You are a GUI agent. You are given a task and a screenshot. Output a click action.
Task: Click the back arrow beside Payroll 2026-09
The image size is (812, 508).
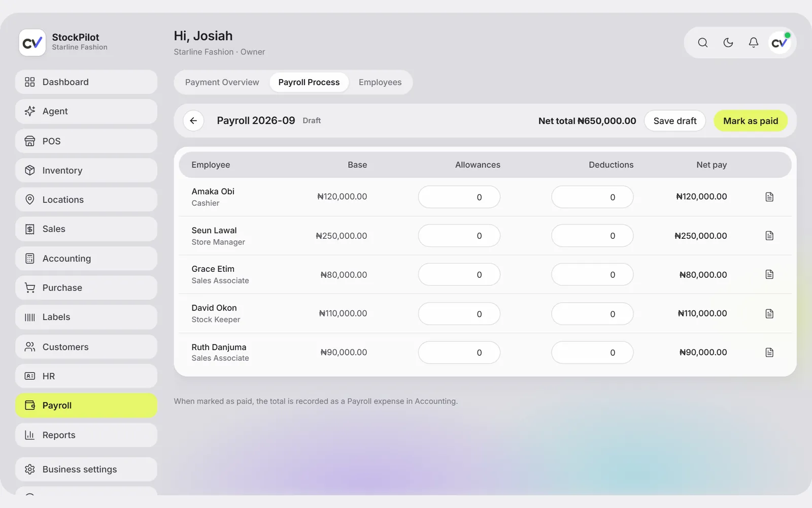(x=193, y=121)
